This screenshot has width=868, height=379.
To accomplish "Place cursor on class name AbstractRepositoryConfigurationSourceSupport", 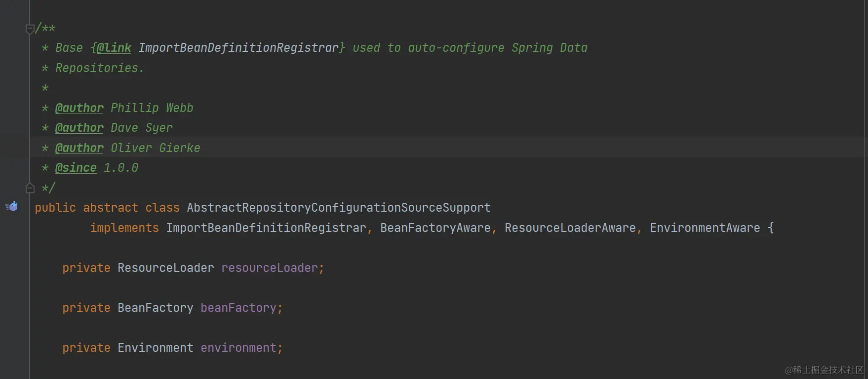I will pos(339,208).
